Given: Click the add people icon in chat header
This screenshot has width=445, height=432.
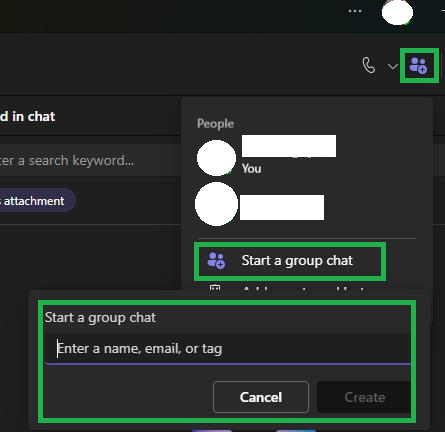Looking at the screenshot, I should point(418,65).
